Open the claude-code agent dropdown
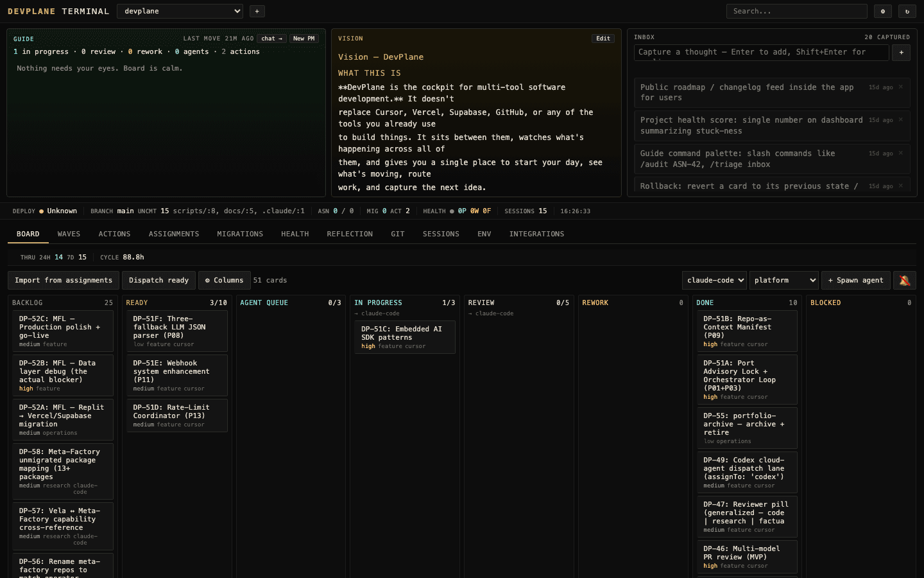 click(714, 280)
